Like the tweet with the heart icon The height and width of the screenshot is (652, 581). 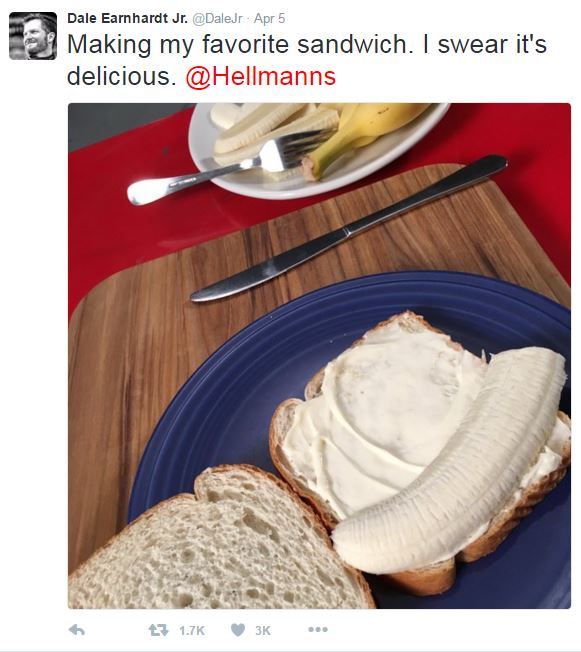point(238,630)
